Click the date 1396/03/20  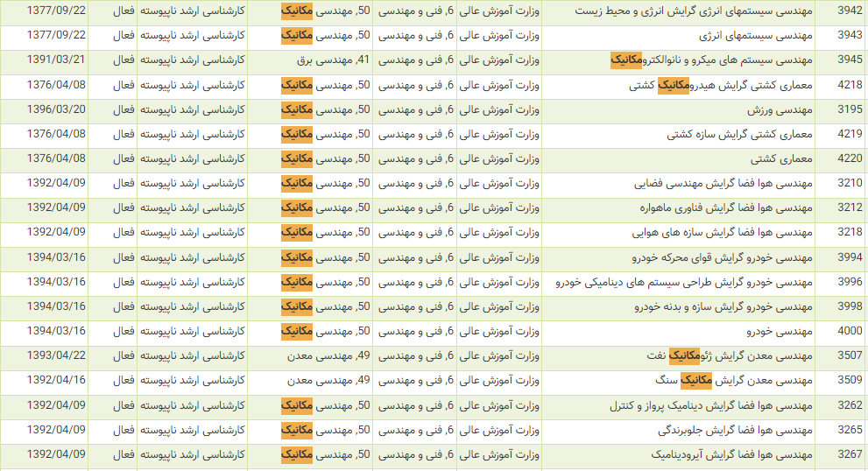pyautogui.click(x=56, y=109)
